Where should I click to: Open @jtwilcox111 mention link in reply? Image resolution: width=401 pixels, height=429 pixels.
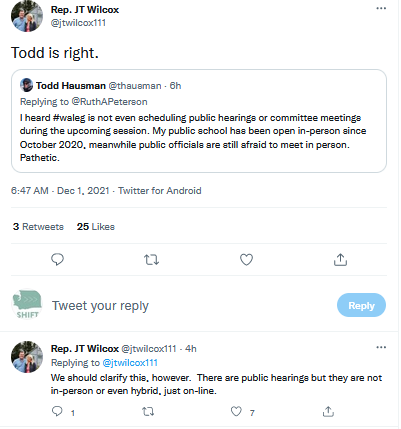[130, 363]
